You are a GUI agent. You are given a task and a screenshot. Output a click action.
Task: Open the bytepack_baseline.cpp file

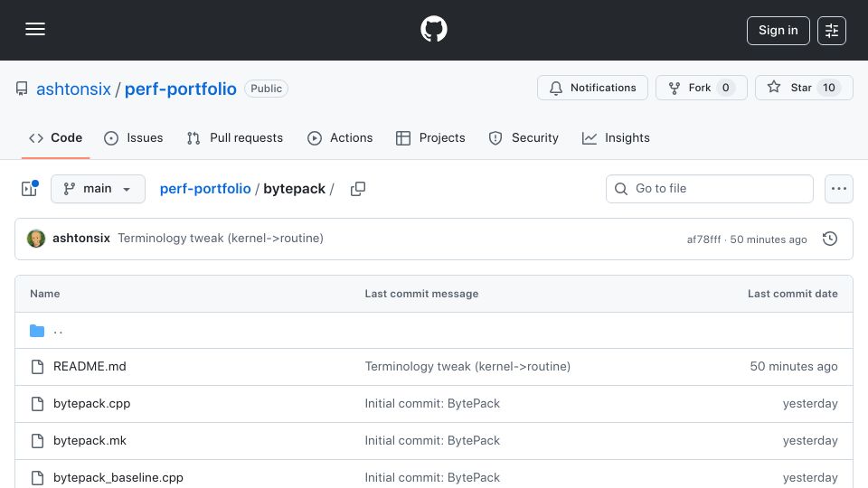pos(118,477)
